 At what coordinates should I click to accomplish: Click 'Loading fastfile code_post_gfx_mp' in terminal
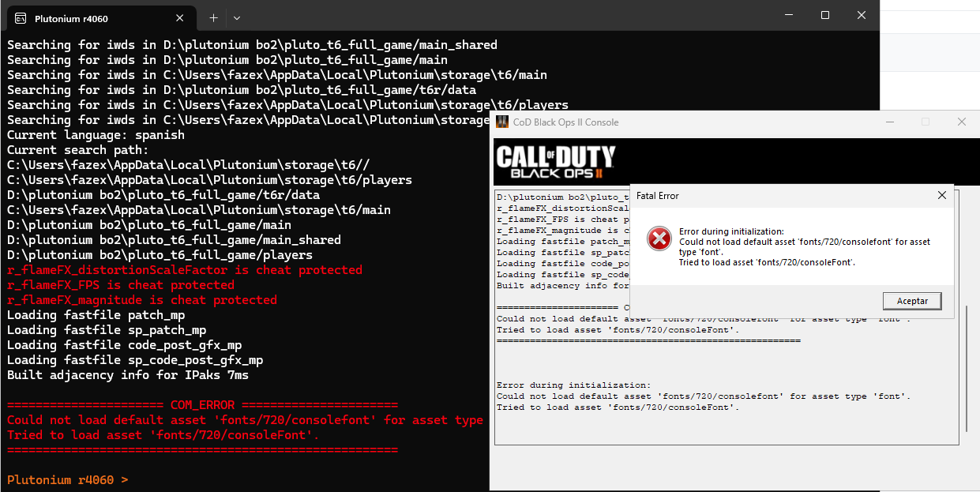124,345
